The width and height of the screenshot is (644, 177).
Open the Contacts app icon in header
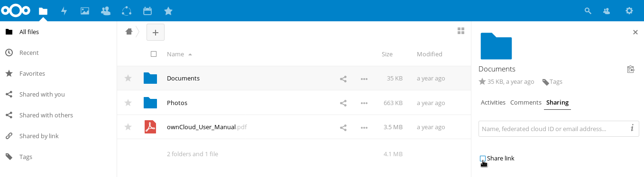coord(106,11)
